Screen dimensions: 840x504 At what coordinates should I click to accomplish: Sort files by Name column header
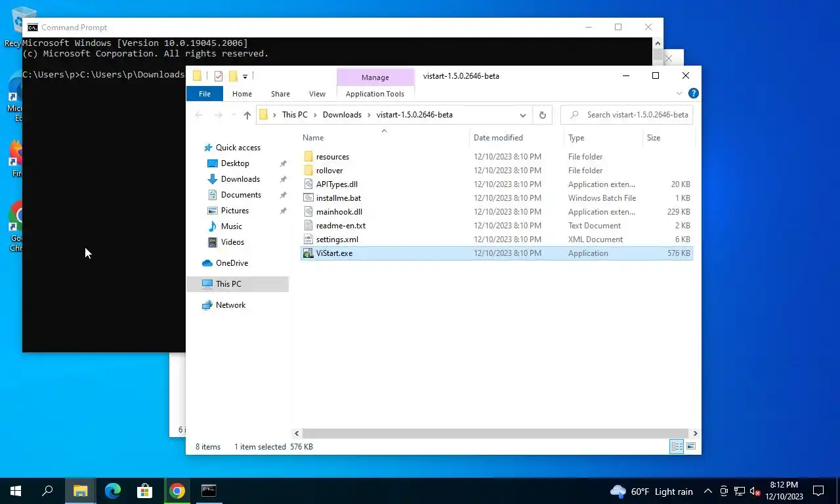384,138
